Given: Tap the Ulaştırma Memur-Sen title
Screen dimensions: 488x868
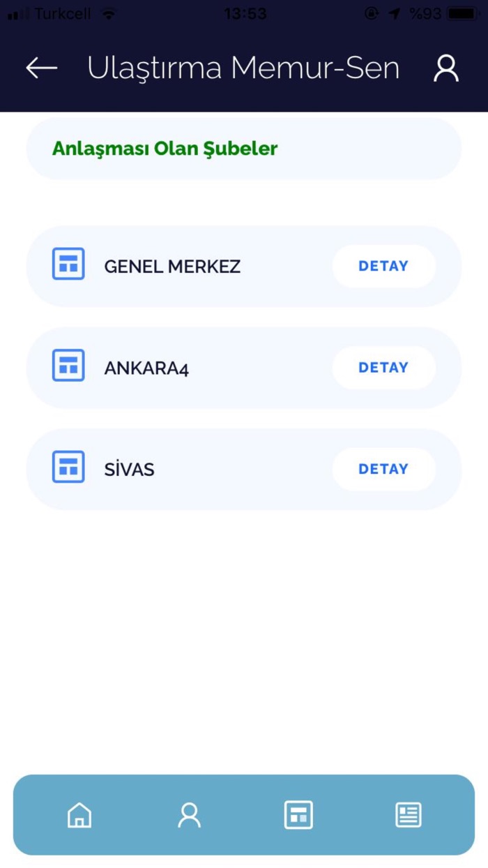Looking at the screenshot, I should coord(243,68).
